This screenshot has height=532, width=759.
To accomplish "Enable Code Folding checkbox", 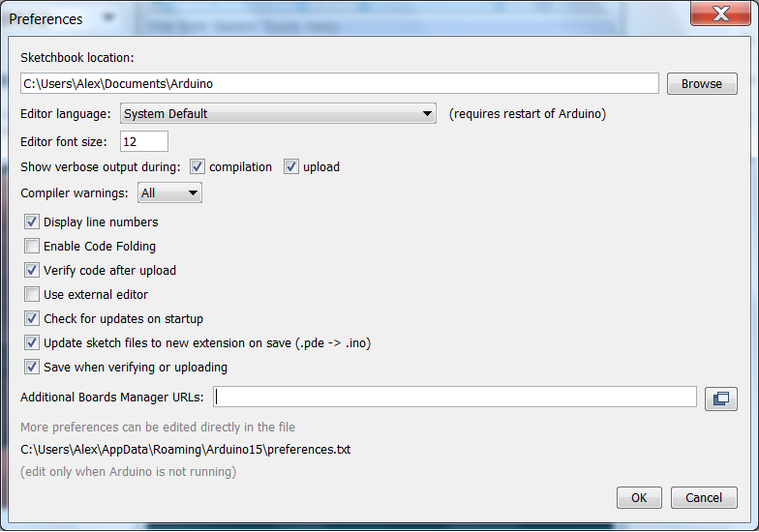I will [32, 246].
